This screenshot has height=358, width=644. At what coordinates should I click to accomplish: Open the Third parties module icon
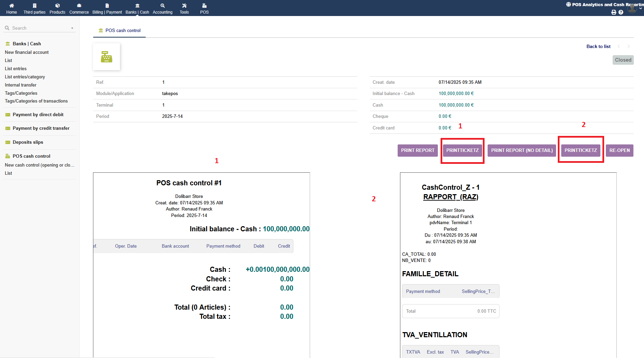(x=34, y=6)
